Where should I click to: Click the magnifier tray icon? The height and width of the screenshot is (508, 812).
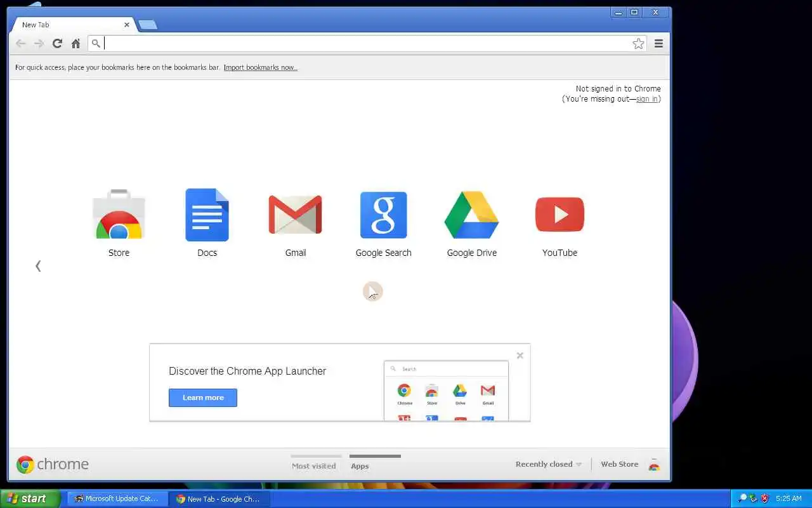[x=742, y=498]
